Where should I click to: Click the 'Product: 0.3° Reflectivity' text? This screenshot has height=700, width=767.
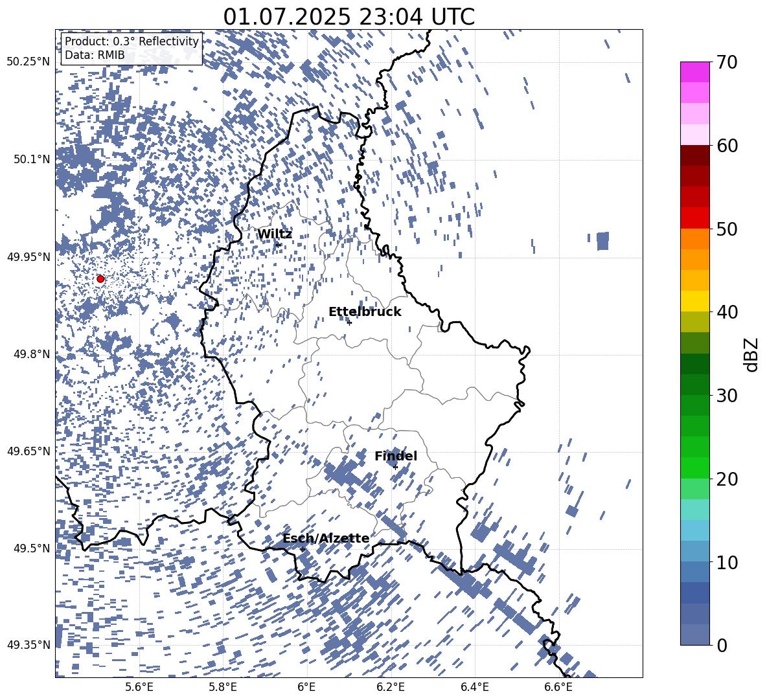click(132, 41)
